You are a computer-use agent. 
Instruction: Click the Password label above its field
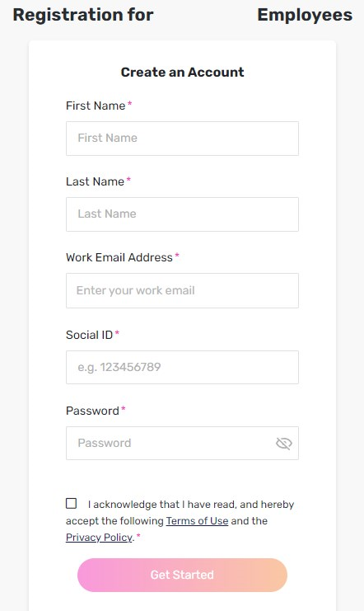92,411
